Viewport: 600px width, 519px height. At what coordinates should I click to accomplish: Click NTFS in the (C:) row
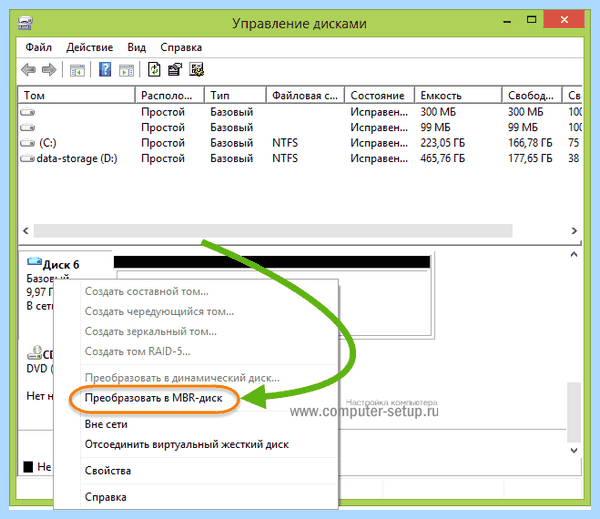pyautogui.click(x=285, y=143)
